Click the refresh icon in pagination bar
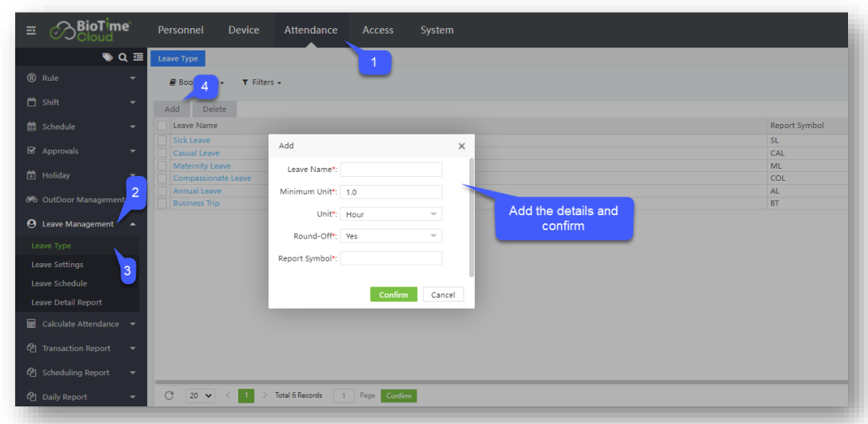868x424 pixels. click(x=169, y=395)
